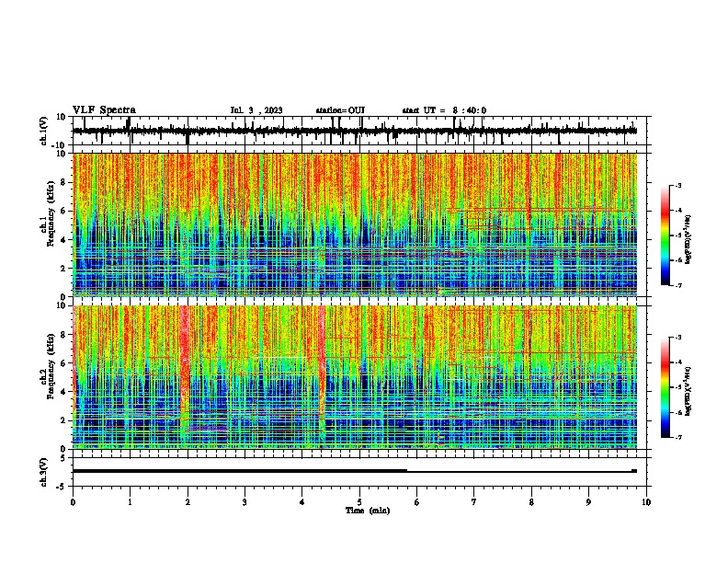
Task: Click the "-3" label on ch.2 colorbar
Action: [x=677, y=338]
